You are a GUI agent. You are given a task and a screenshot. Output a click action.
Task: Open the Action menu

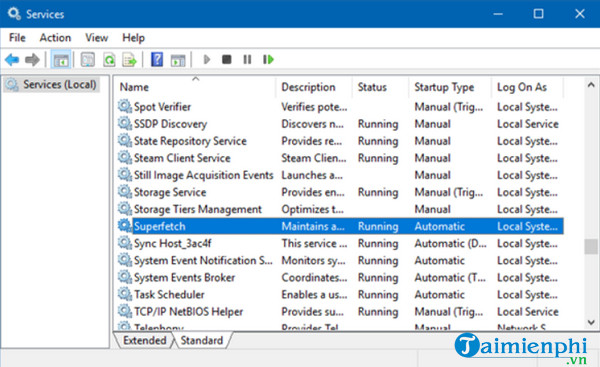(x=55, y=38)
